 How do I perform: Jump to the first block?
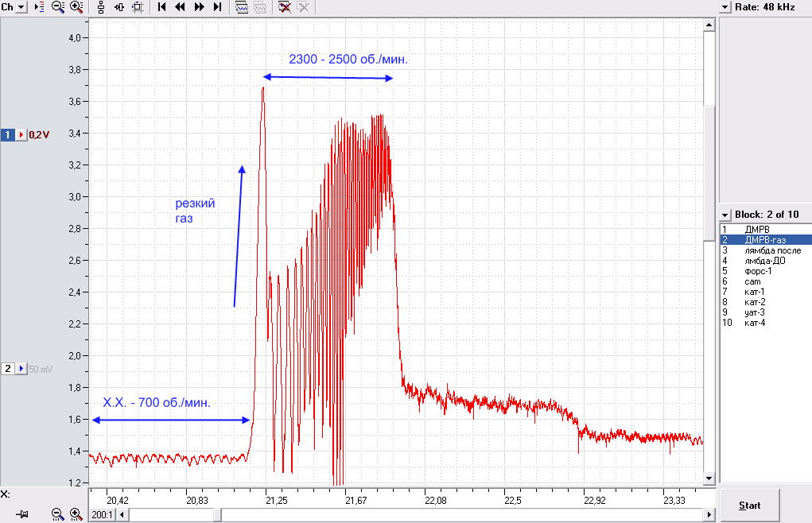(161, 7)
